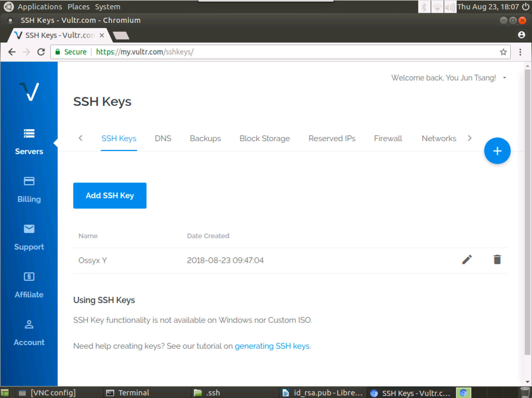Close the SSH Keys browser tab

[102, 35]
